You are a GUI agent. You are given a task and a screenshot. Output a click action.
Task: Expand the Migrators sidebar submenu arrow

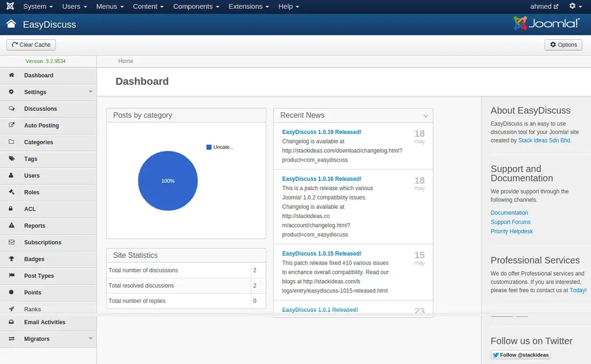click(x=91, y=338)
